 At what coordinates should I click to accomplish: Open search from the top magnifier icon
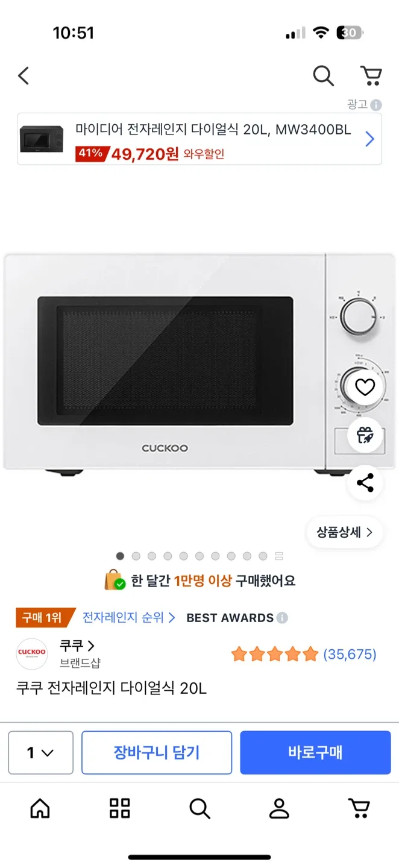[323, 76]
